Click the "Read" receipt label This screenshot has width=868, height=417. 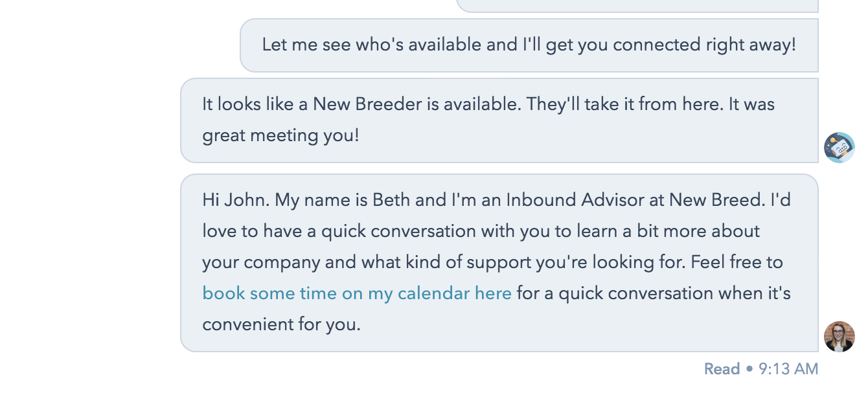click(722, 369)
